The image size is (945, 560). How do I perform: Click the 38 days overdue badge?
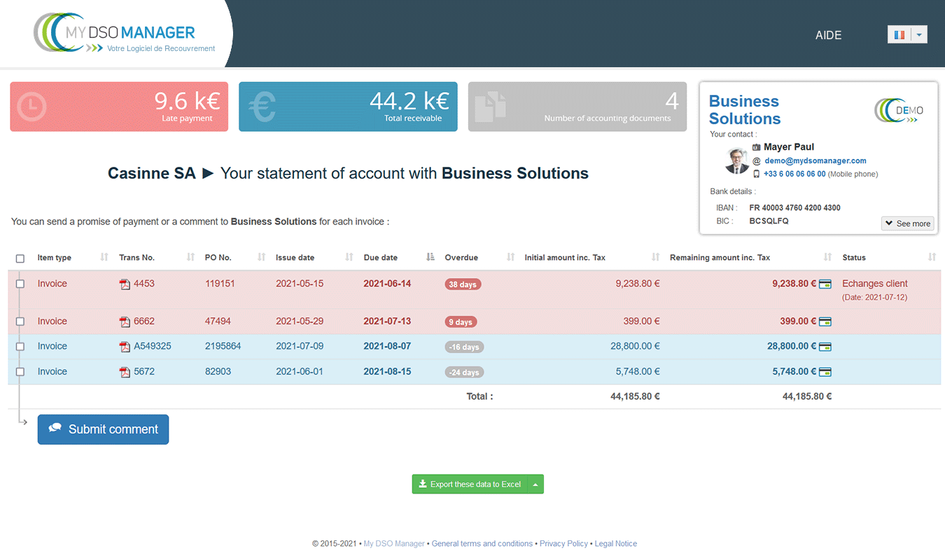tap(463, 285)
